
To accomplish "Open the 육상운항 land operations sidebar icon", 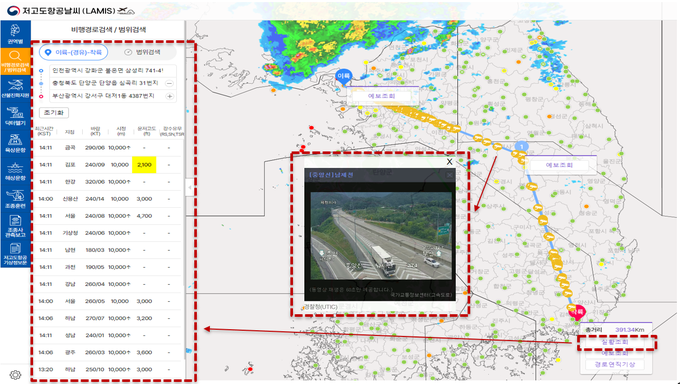I will coord(15,143).
